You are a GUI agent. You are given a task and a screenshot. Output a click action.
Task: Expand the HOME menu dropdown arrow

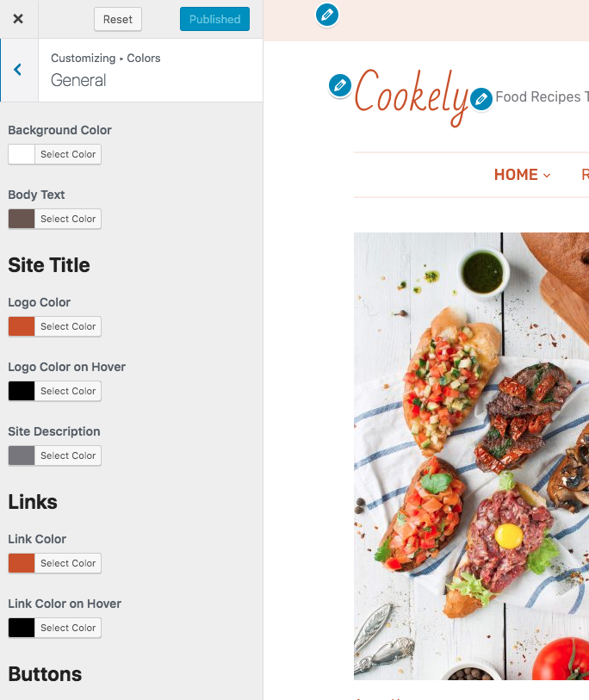pyautogui.click(x=547, y=176)
